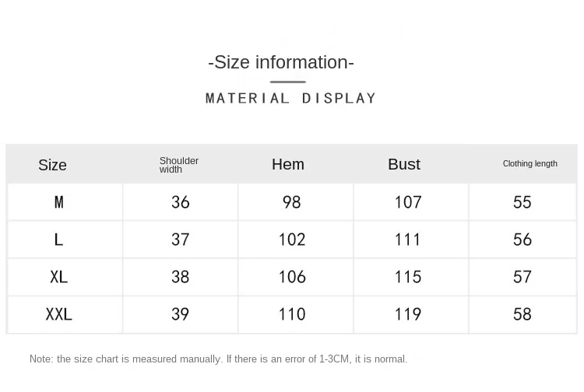Select the clothing length value 55
This screenshot has height=392, width=584.
522,202
